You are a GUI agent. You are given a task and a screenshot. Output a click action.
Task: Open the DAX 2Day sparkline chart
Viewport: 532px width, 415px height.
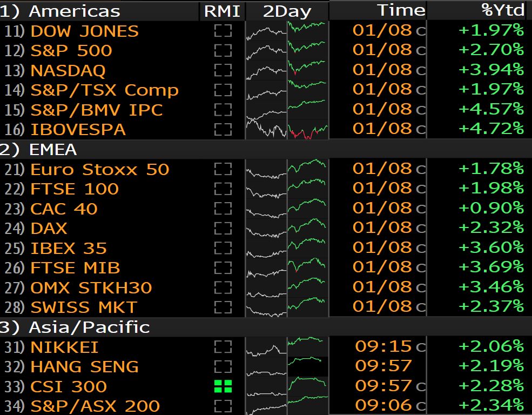(287, 228)
